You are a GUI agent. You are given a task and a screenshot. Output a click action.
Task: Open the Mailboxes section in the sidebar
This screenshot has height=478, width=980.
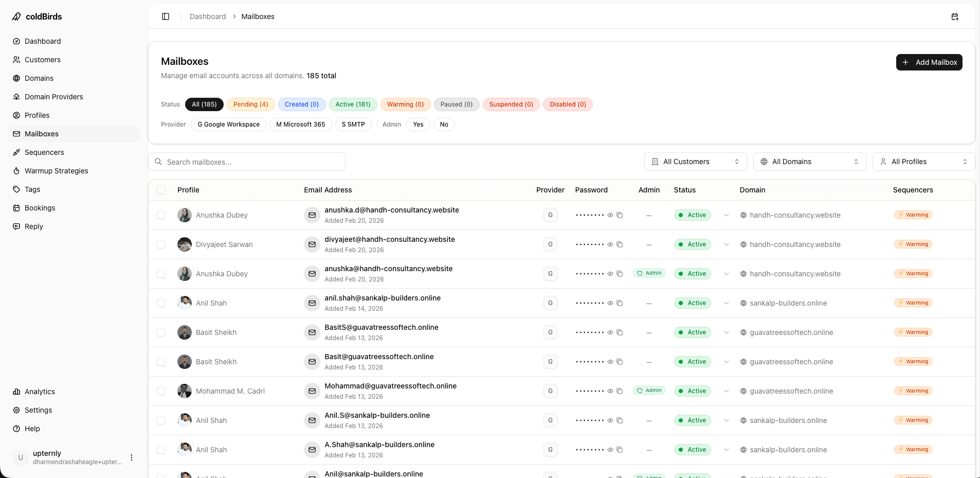pyautogui.click(x=42, y=134)
